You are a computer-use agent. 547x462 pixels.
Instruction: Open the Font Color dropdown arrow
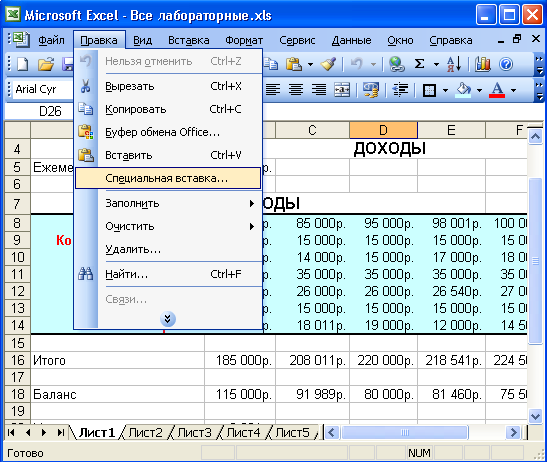(x=513, y=90)
